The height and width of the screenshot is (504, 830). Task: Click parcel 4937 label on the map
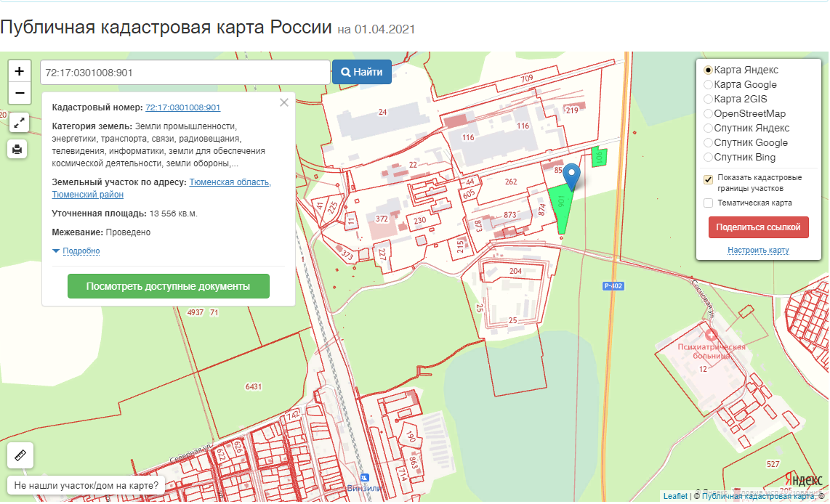click(196, 312)
